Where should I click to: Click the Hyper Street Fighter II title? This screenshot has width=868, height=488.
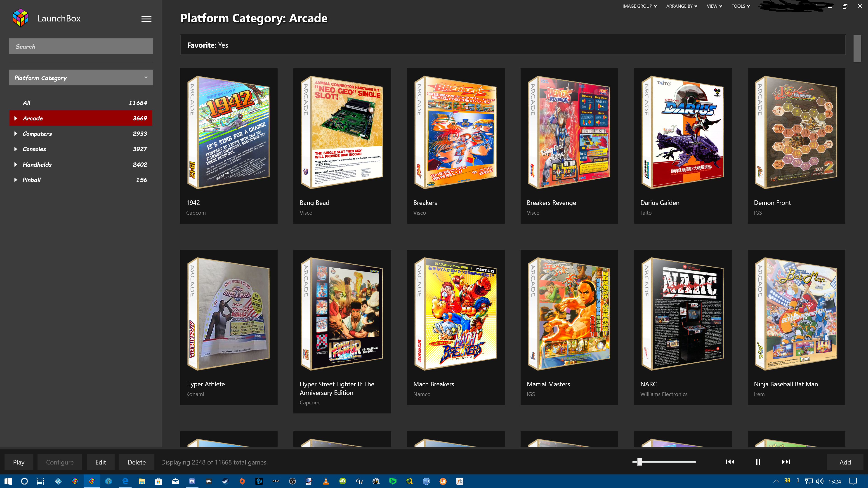(x=337, y=388)
